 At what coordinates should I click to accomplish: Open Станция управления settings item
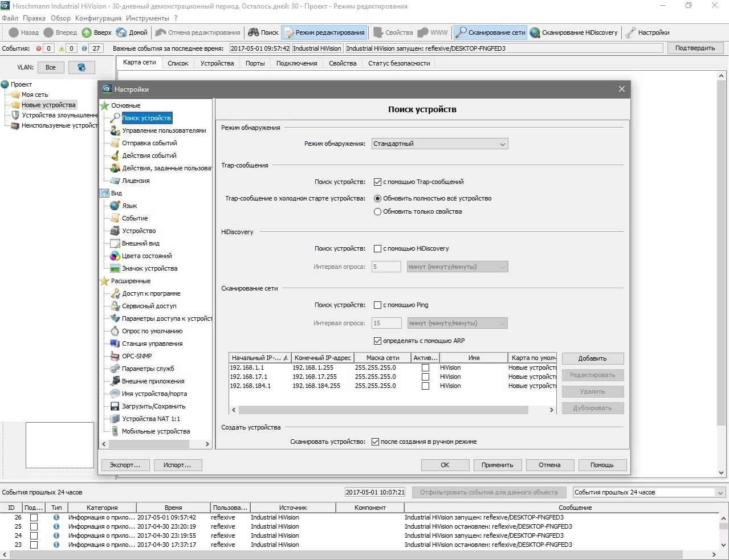[x=152, y=344]
